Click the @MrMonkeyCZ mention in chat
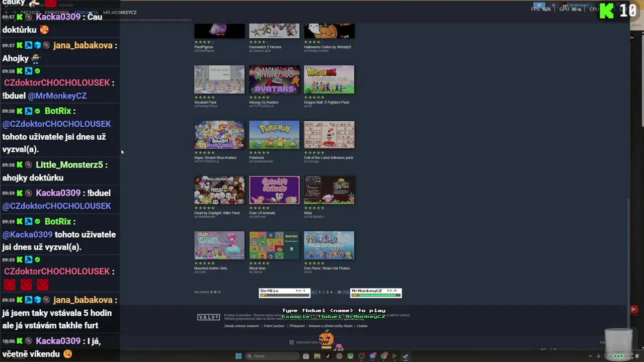This screenshot has height=362, width=644. click(57, 96)
